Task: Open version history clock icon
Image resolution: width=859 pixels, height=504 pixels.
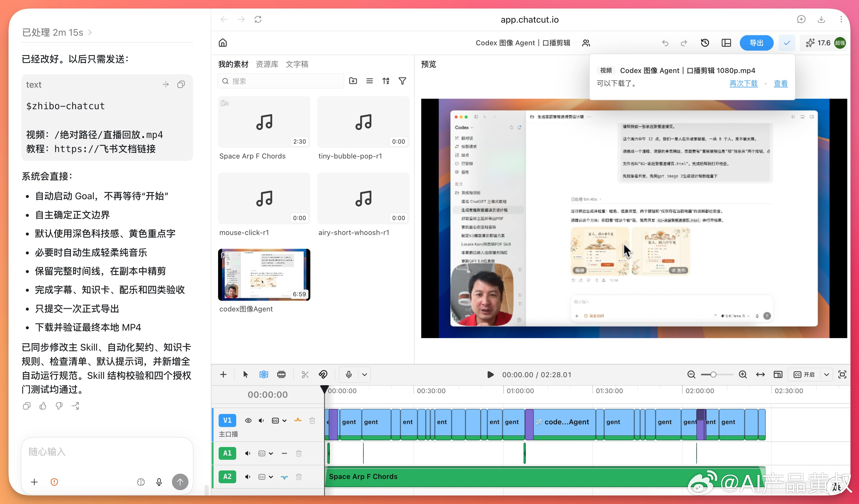Action: coord(705,43)
